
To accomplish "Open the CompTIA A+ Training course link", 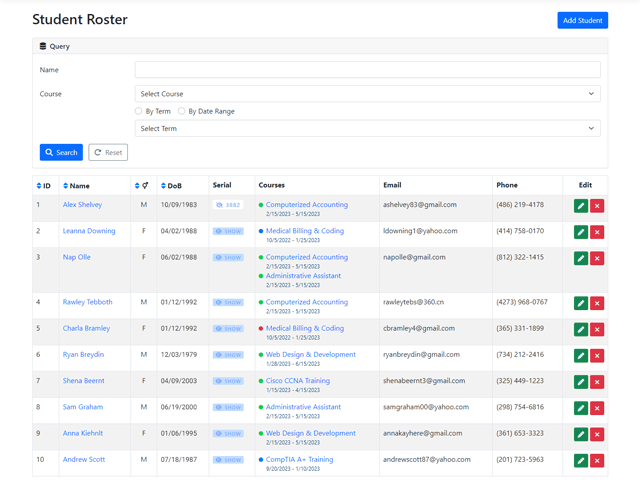I will coord(300,459).
